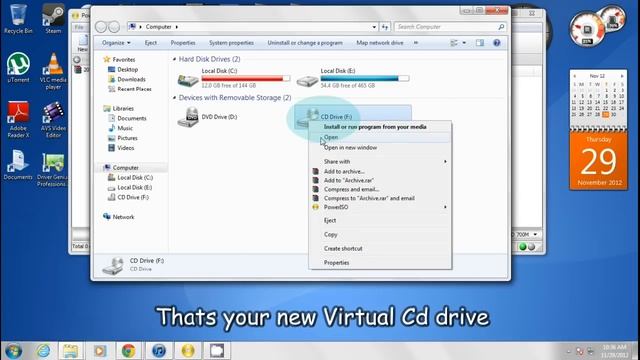Click the Explorer help question mark icon

[x=497, y=43]
